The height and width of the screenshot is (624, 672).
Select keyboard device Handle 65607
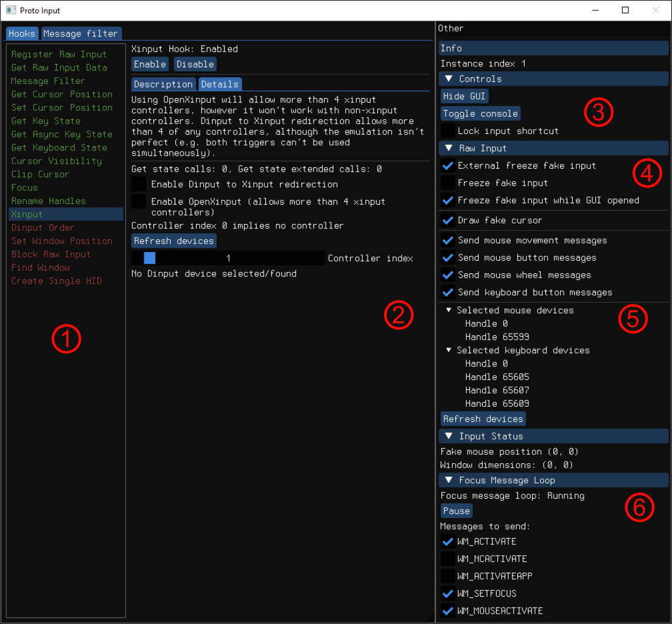point(497,390)
